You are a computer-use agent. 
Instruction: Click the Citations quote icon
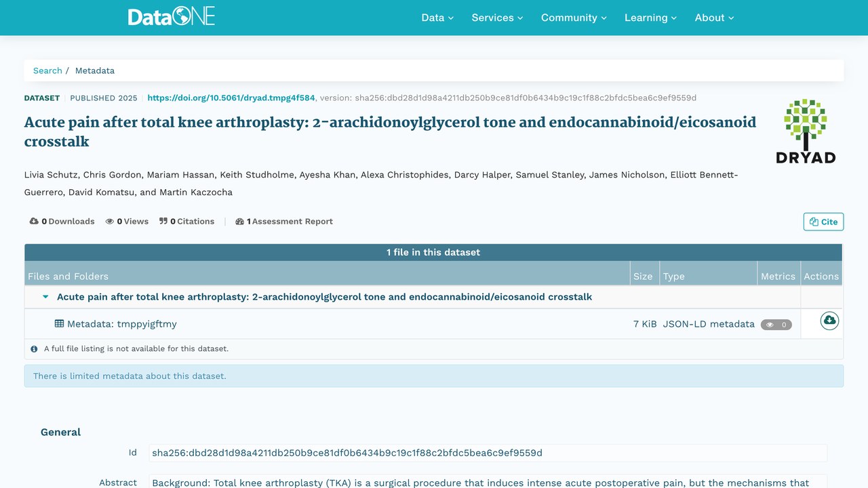(163, 222)
